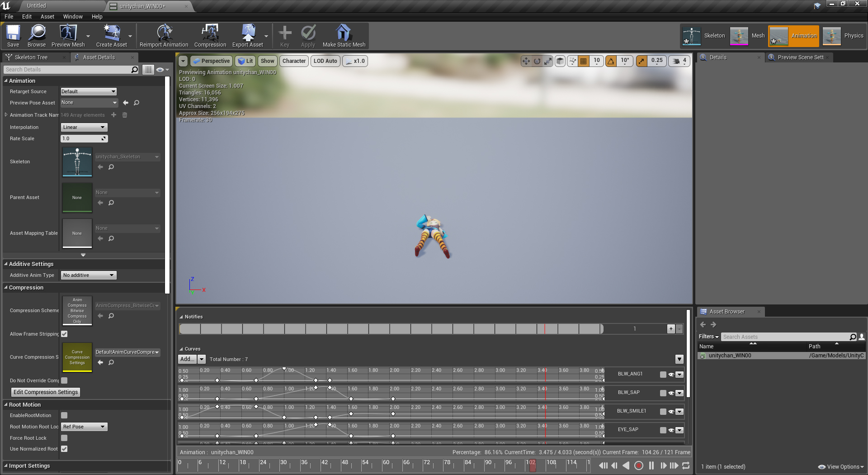Click the red record animation button

(639, 465)
